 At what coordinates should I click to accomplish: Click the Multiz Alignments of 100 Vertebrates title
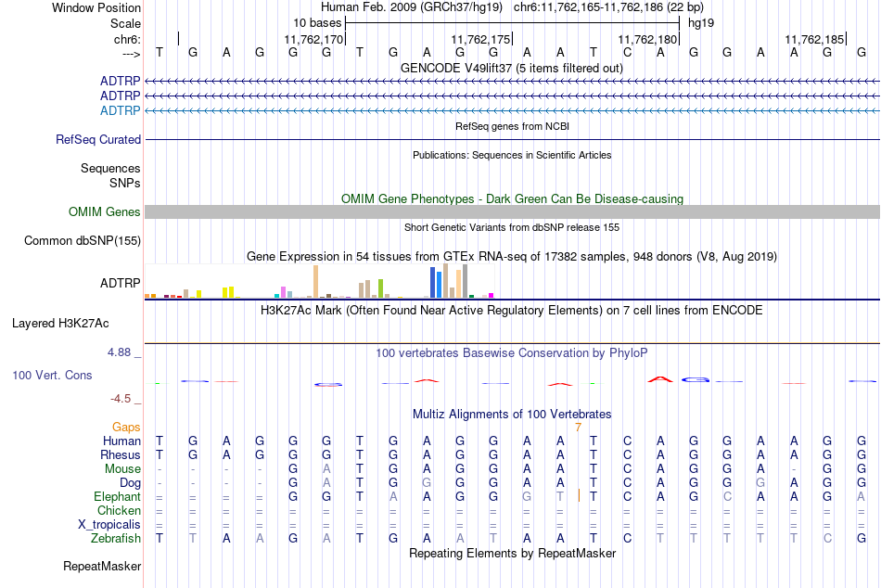tap(512, 415)
